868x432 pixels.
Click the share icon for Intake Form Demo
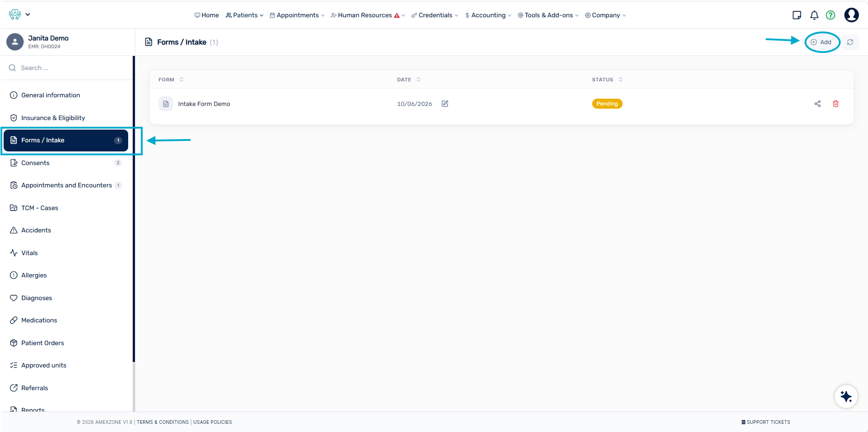(818, 104)
